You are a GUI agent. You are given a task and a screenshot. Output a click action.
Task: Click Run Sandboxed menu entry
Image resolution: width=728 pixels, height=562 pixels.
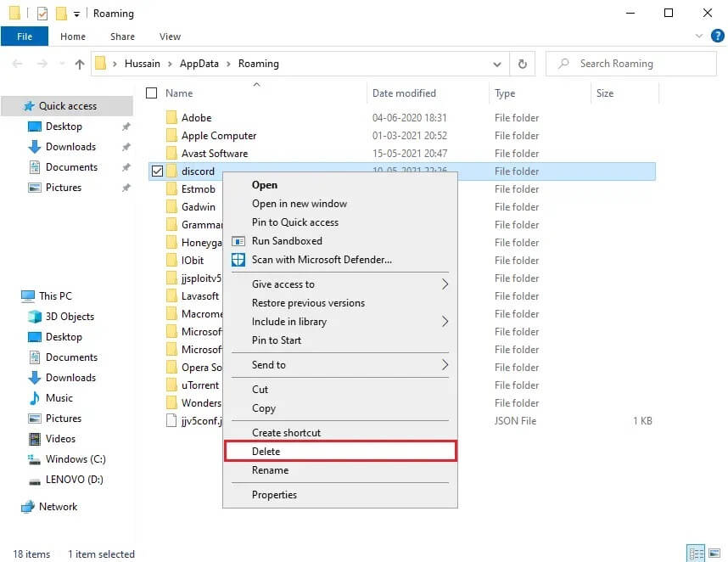pos(340,240)
